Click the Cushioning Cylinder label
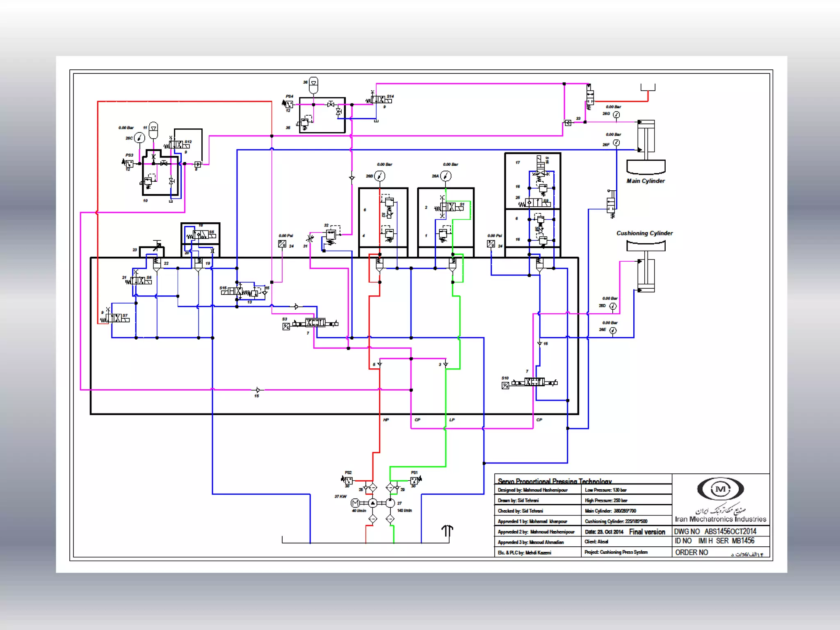Viewport: 840px width, 630px height. [x=644, y=233]
